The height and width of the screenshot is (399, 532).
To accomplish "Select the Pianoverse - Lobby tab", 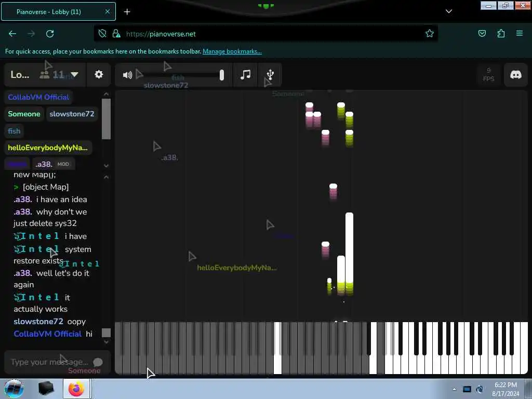I will [58, 11].
